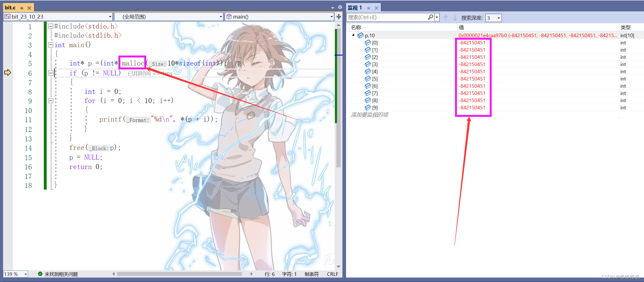Click the 制表符 tab setting indicator
Viewport: 644px width, 282px height.
pos(312,274)
